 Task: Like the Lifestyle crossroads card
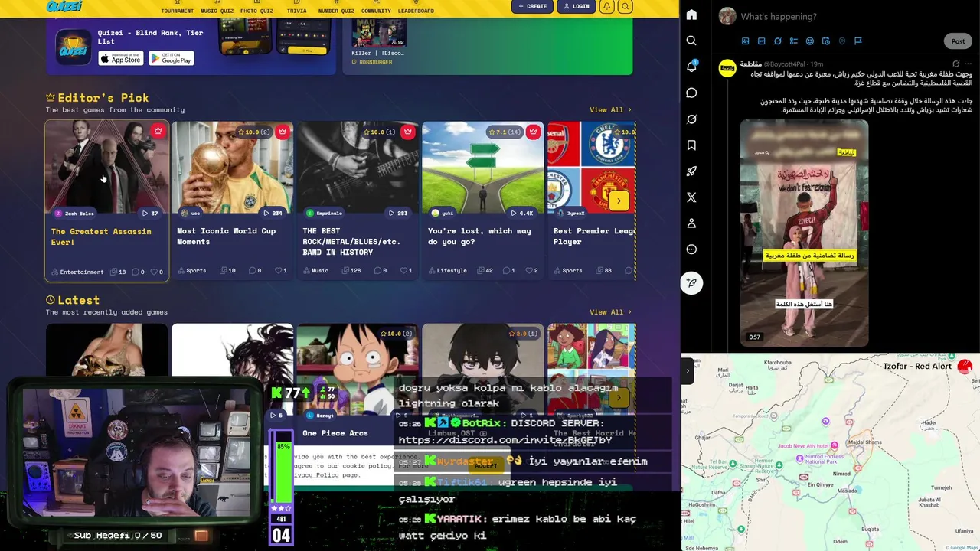531,270
